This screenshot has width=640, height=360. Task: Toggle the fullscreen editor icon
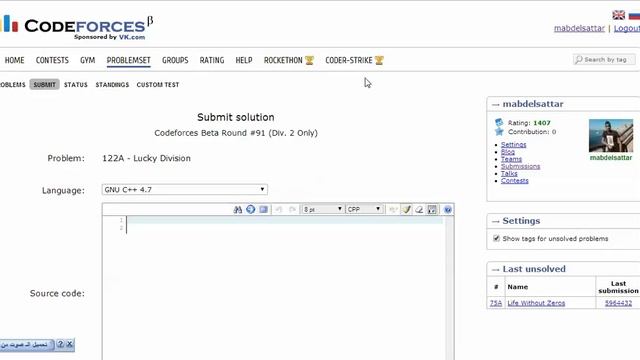432,209
